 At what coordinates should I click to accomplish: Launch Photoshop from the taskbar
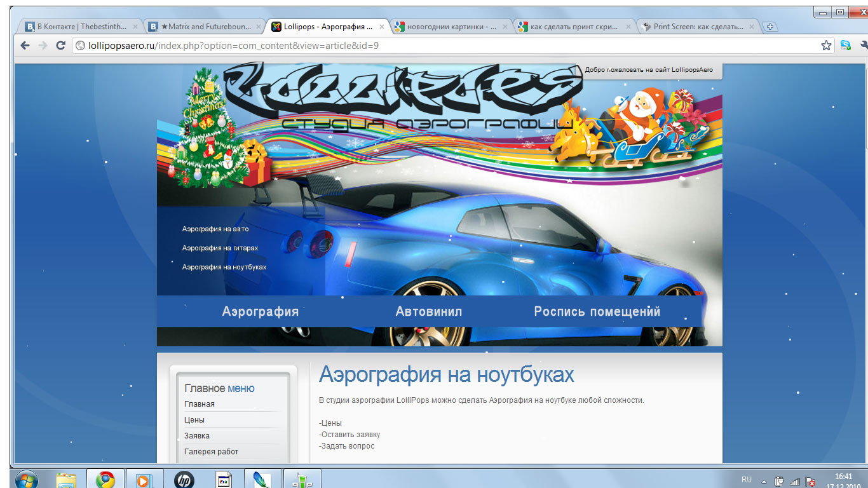[x=262, y=478]
